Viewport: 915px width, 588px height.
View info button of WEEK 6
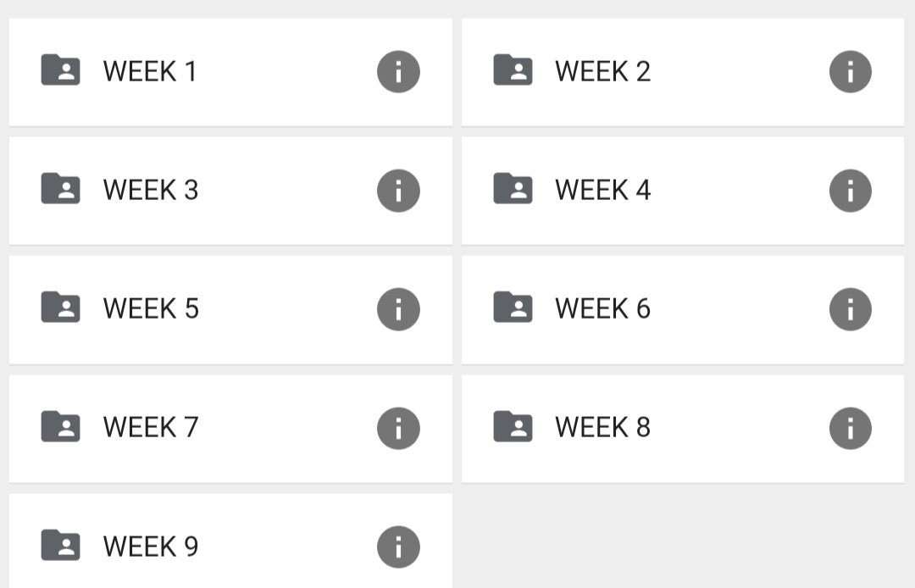851,309
